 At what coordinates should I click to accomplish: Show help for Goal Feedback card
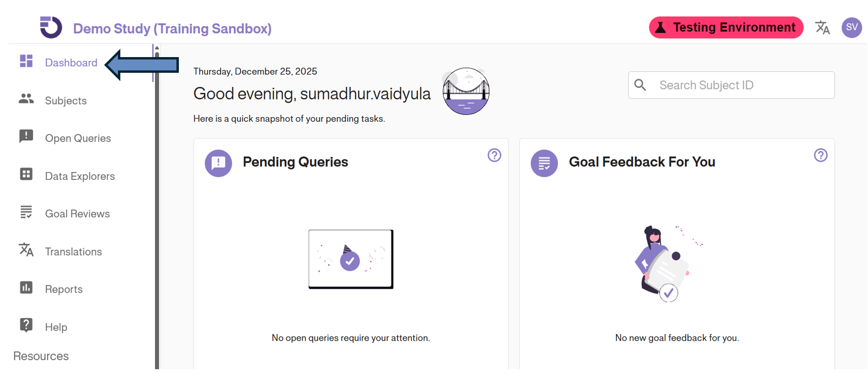820,156
